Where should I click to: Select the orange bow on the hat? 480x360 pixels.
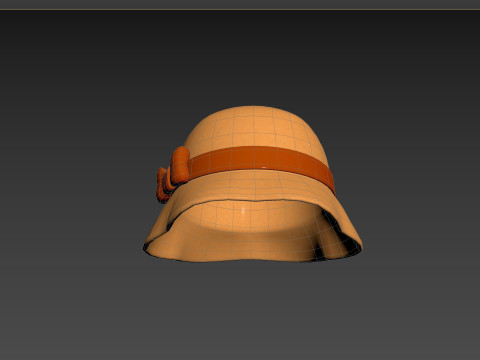[173, 174]
